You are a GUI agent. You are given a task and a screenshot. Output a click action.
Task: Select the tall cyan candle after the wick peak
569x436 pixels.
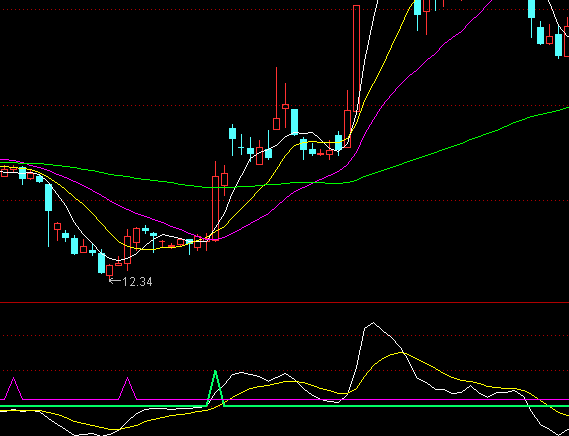294,122
